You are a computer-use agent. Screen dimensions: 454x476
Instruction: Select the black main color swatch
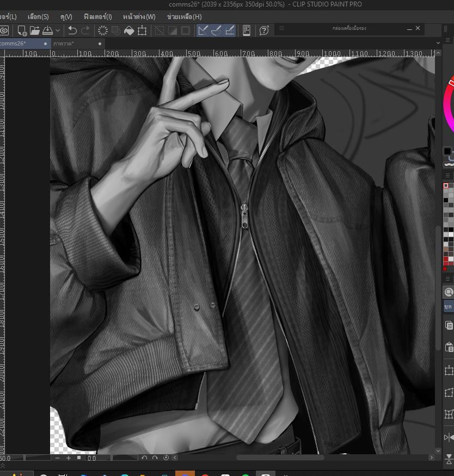pos(447,151)
